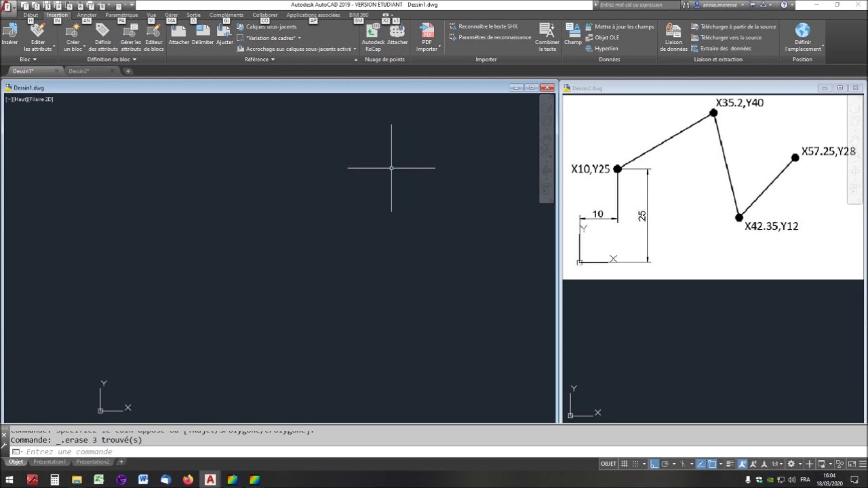This screenshot has height=488, width=868.
Task: Expand the Bloc panel dropdown
Action: coord(28,59)
